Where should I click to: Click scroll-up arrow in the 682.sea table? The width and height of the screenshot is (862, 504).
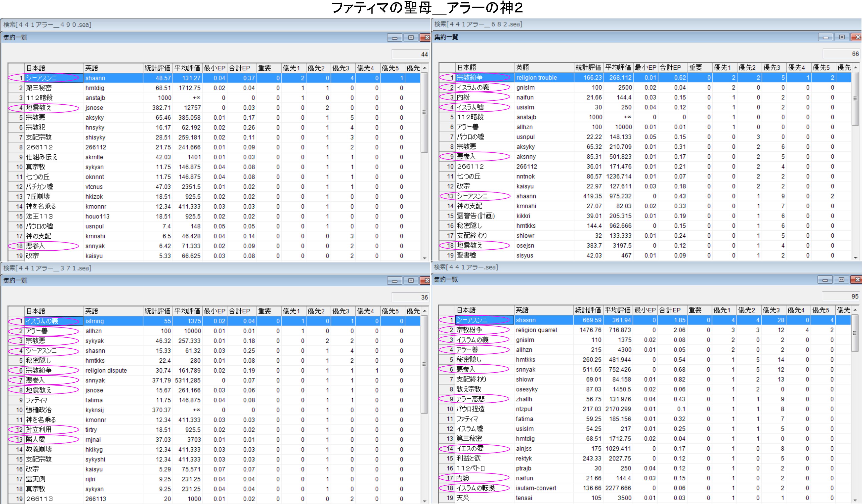pyautogui.click(x=856, y=67)
